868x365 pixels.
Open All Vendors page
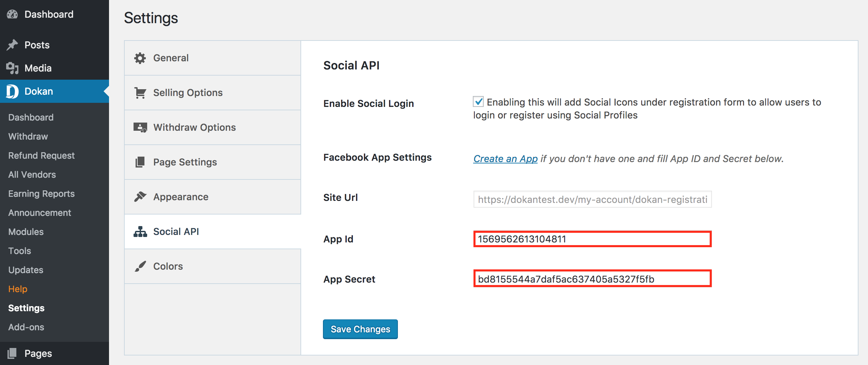click(32, 175)
